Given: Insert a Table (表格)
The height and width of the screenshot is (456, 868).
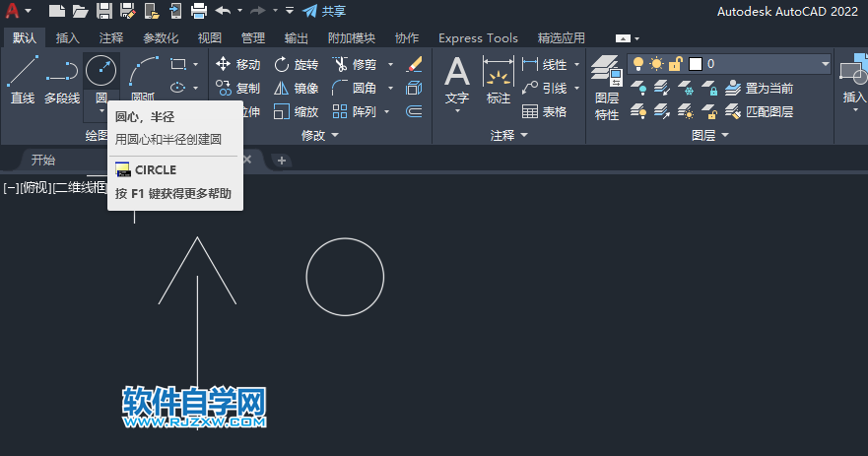Looking at the screenshot, I should (545, 112).
